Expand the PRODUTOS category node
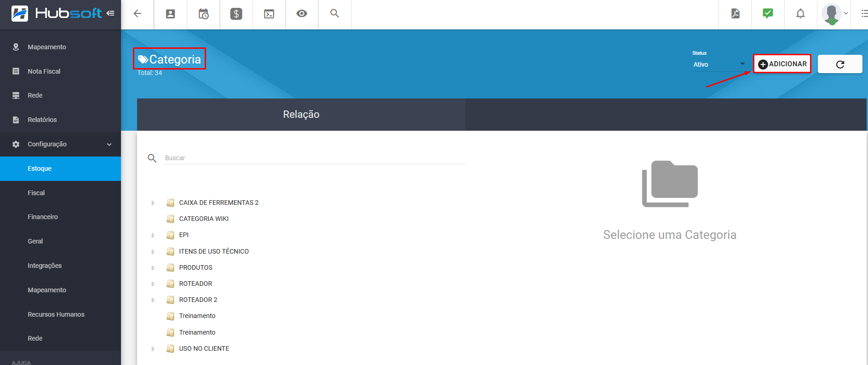 click(153, 268)
